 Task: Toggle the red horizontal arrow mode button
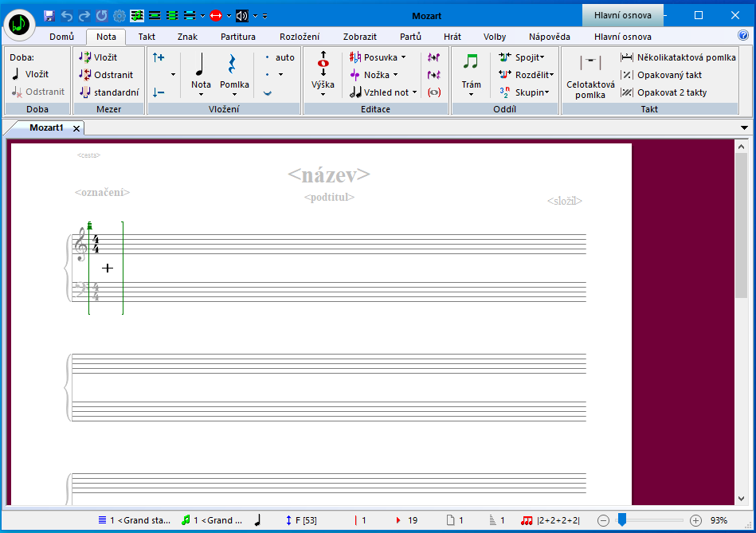[216, 16]
